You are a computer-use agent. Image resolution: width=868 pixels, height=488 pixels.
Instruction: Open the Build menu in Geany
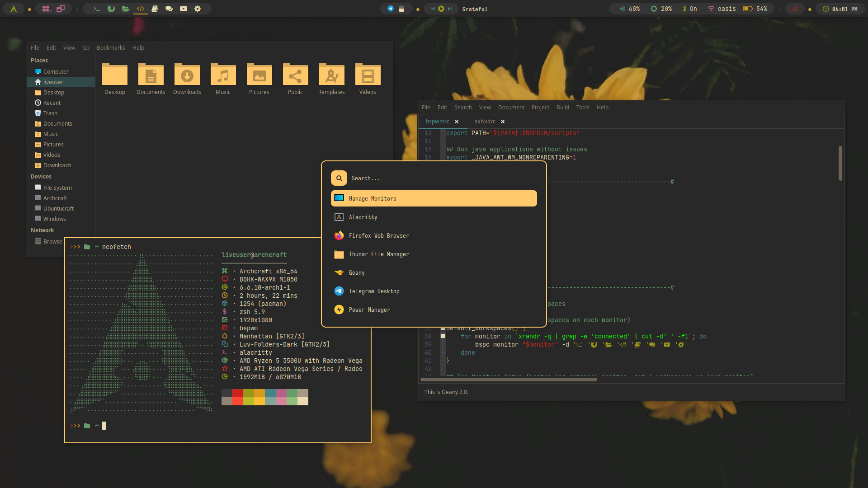562,107
